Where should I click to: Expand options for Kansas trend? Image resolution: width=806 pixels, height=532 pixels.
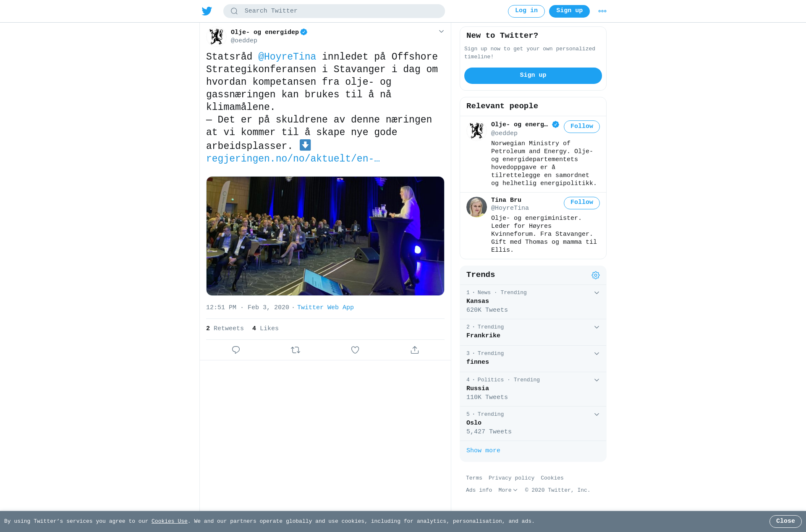click(x=597, y=293)
